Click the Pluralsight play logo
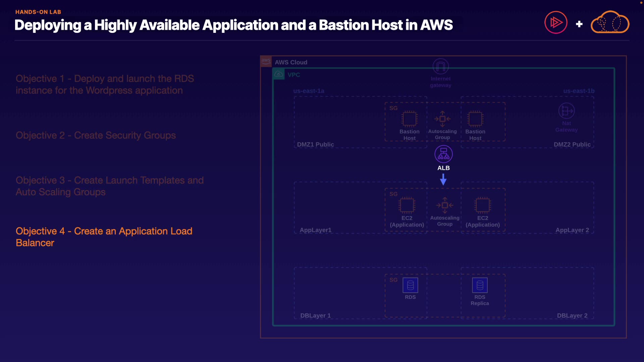644x362 pixels. coord(556,22)
